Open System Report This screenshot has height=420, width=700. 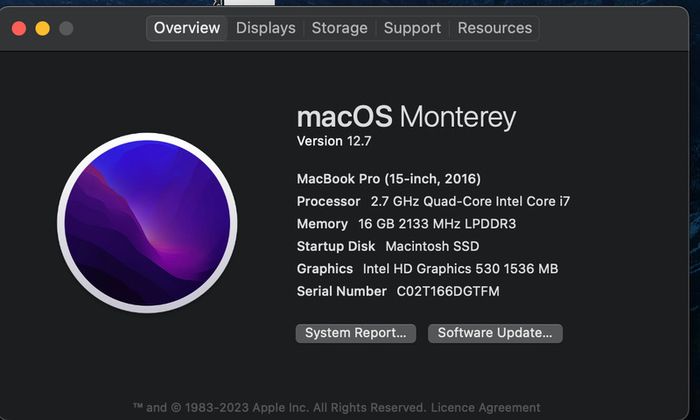pos(356,333)
